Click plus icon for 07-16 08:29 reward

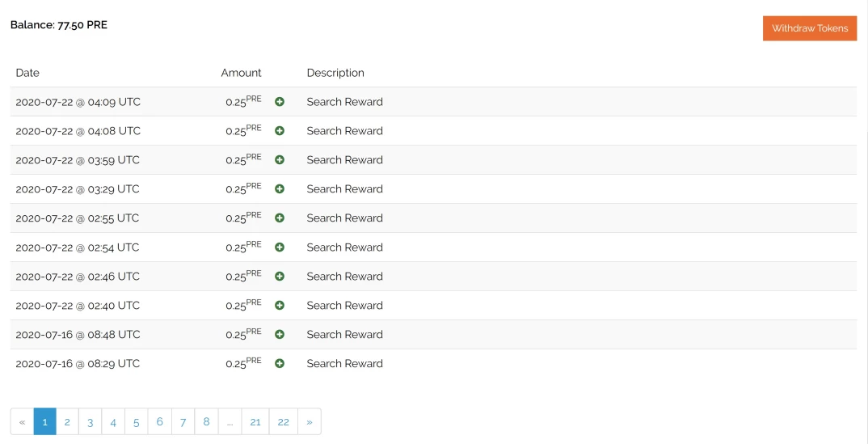[x=280, y=364]
